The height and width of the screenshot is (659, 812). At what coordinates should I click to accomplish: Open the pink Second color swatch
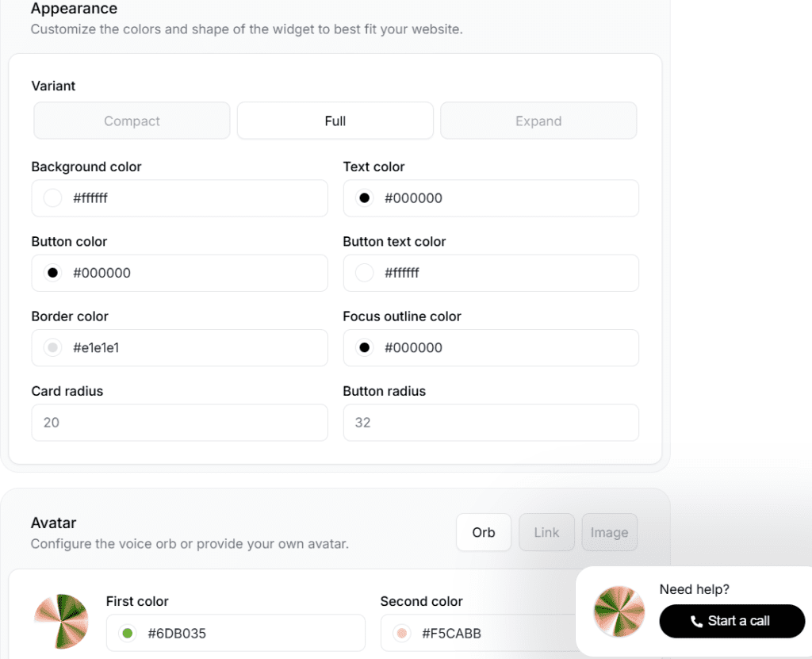tap(402, 633)
